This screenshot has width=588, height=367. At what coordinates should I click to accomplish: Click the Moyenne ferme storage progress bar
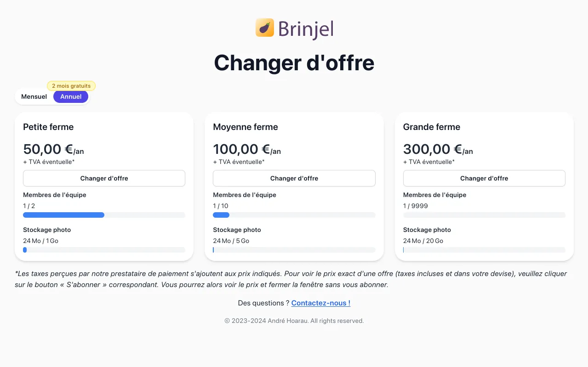pos(294,250)
